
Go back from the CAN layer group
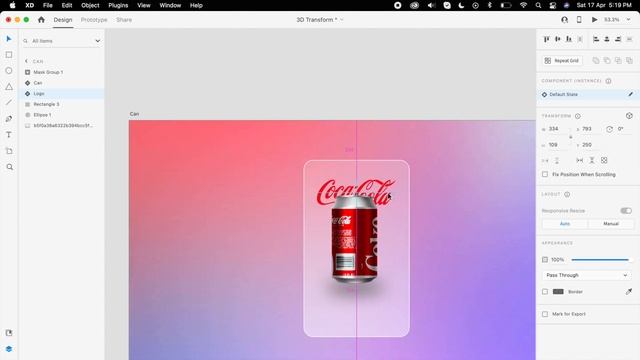27,61
